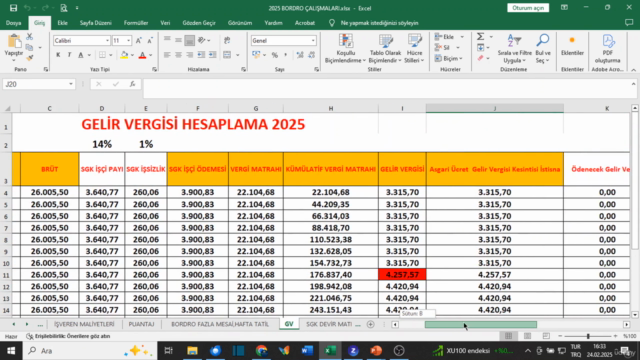The width and height of the screenshot is (640, 360).
Task: Open the font color dropdown arrow
Action: pyautogui.click(x=151, y=55)
